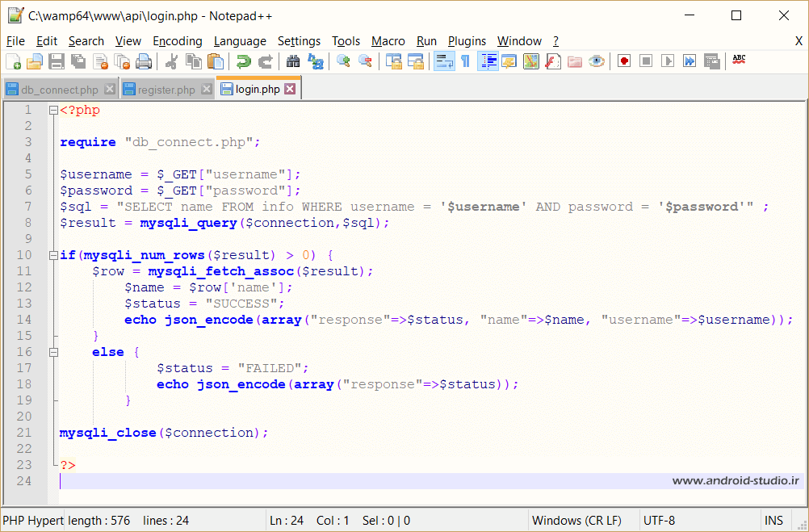Start macro recording with the red dot icon

(x=624, y=61)
